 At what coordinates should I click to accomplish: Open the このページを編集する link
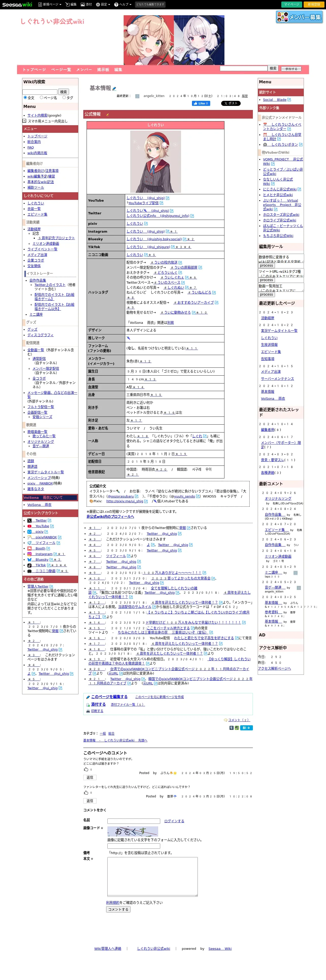(109, 697)
